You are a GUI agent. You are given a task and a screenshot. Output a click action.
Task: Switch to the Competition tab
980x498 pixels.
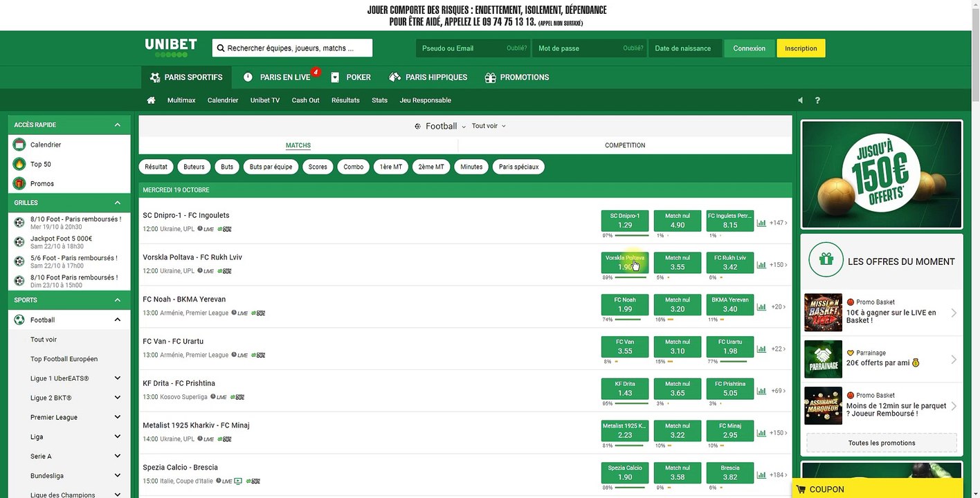click(x=625, y=145)
